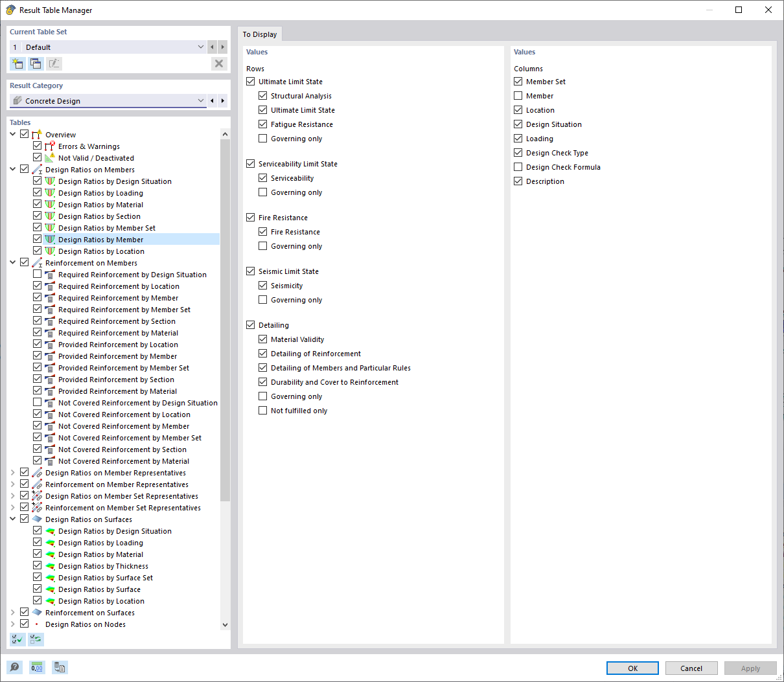
Task: Expand Reinforcement on Member Representatives node
Action: point(13,484)
